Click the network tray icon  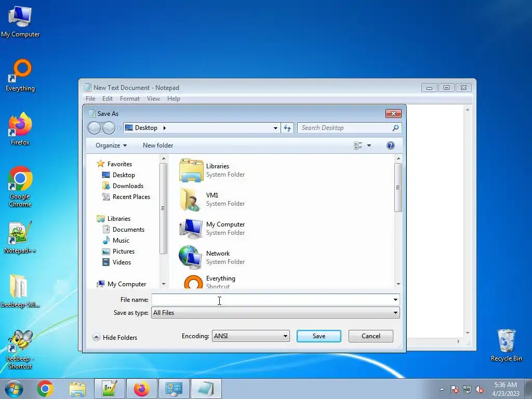coord(467,390)
